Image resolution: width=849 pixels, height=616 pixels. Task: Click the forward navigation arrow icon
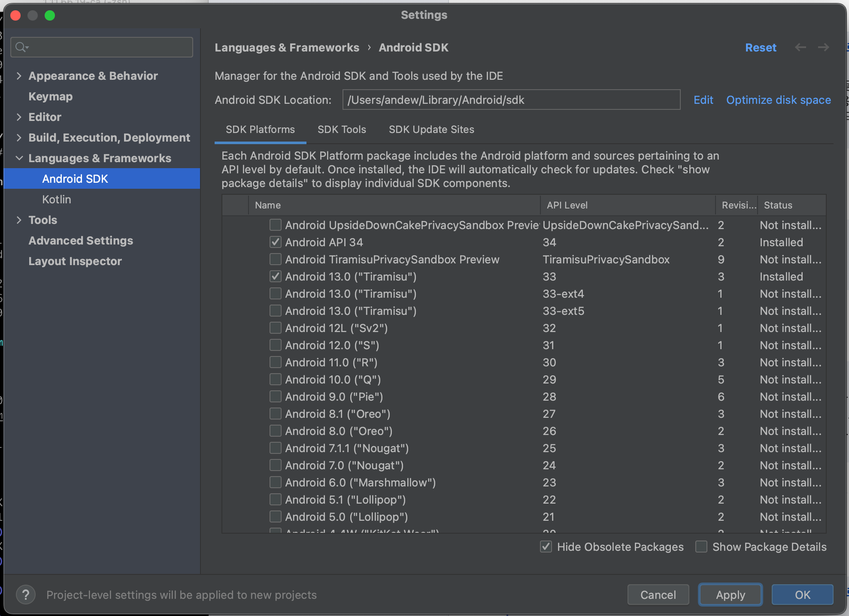[x=823, y=47]
